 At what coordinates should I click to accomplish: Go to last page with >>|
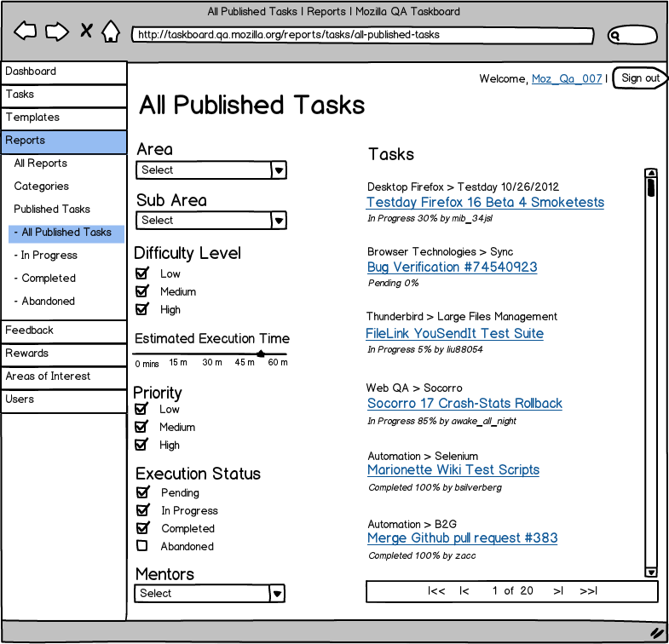(589, 591)
